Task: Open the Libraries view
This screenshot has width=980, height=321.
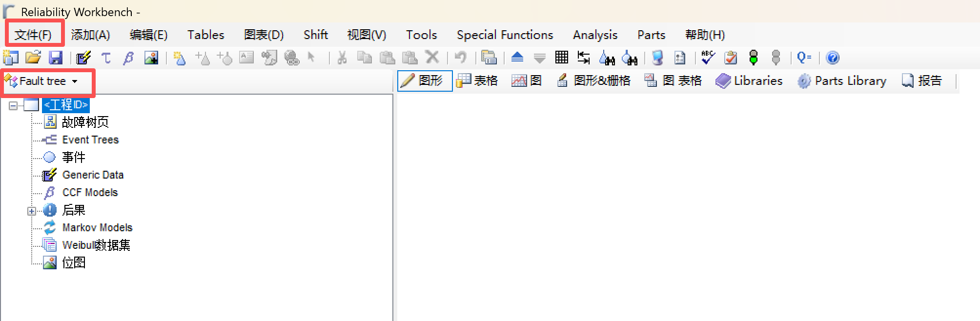Action: (749, 81)
